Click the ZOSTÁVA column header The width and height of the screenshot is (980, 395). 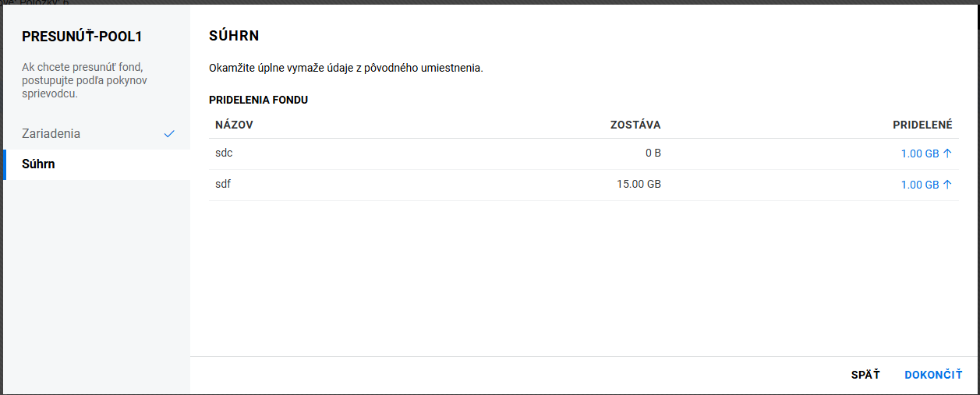click(x=635, y=125)
